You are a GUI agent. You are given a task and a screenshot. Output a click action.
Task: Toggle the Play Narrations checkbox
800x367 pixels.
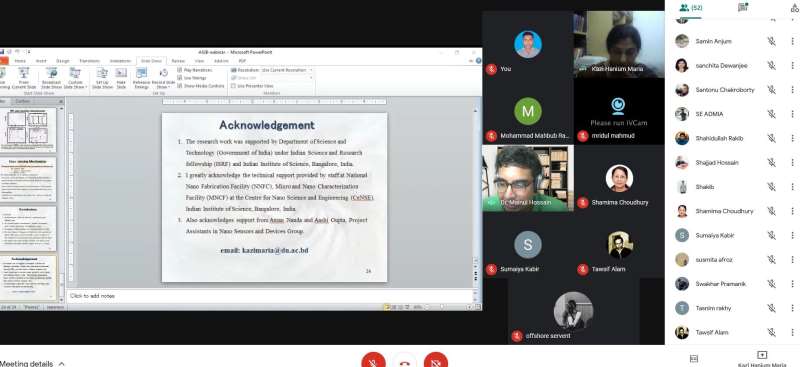pos(180,70)
